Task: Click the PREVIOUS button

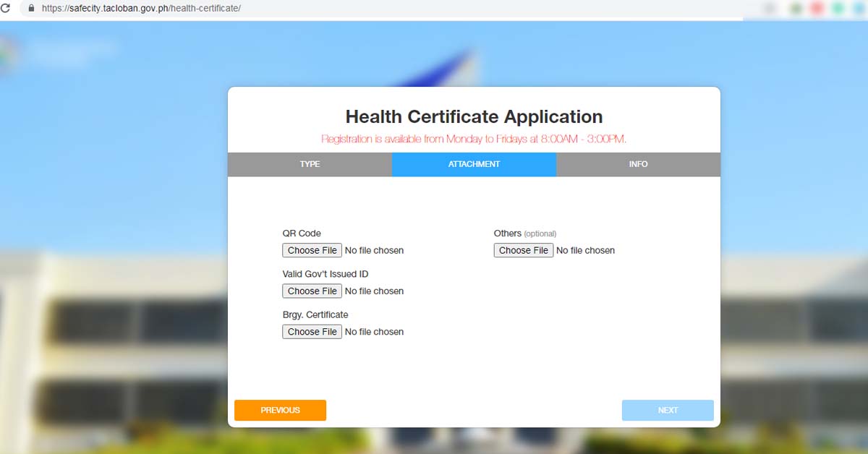Action: pyautogui.click(x=280, y=410)
